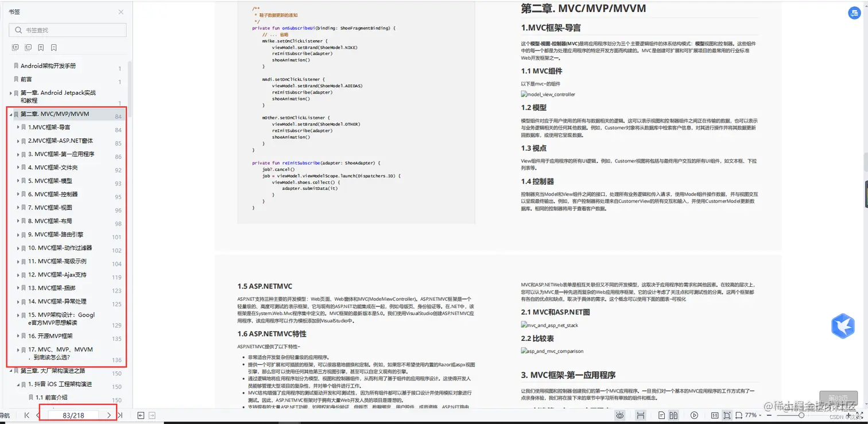868x424 pixels.
Task: Start presentation mode via play icon
Action: (x=695, y=415)
